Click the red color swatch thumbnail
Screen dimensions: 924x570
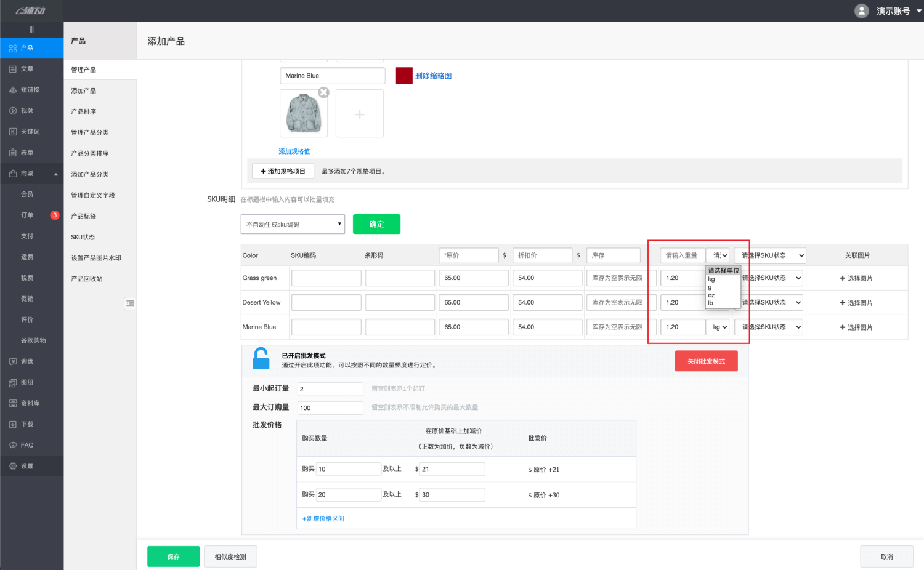pyautogui.click(x=404, y=76)
